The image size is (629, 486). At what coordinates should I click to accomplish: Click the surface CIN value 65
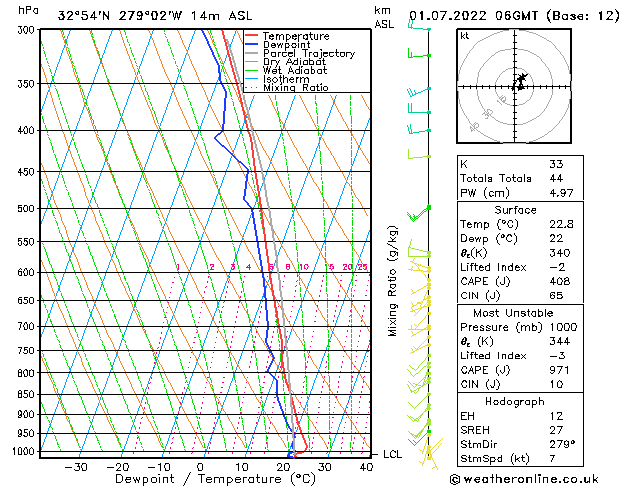556,296
